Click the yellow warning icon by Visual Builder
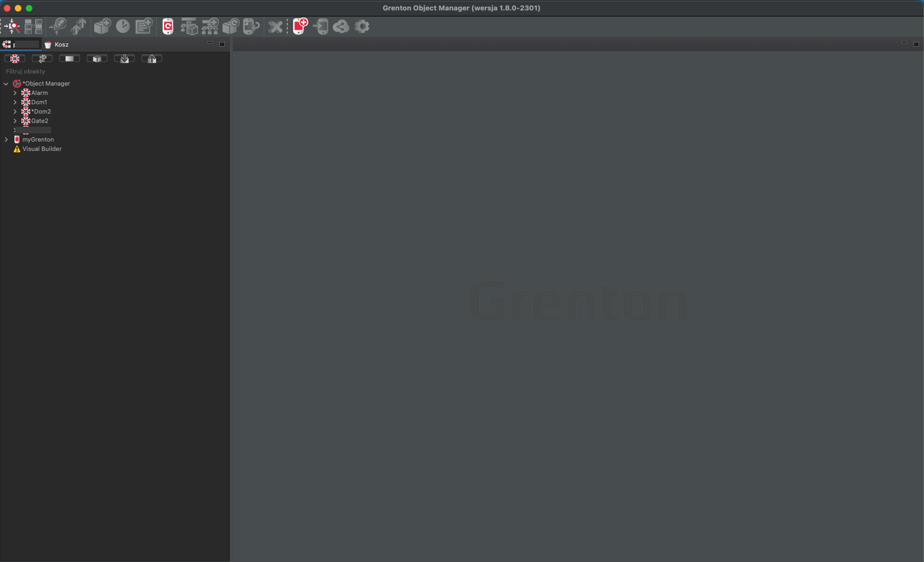Viewport: 924px width, 562px height. tap(17, 149)
